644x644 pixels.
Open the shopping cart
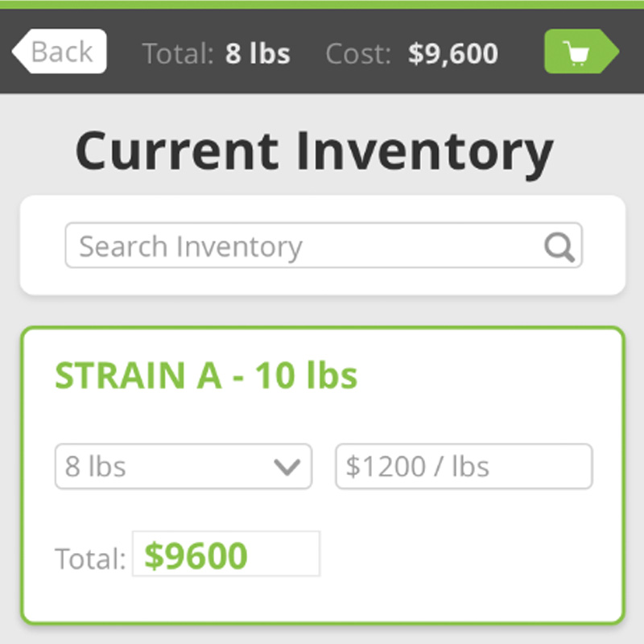[x=581, y=52]
